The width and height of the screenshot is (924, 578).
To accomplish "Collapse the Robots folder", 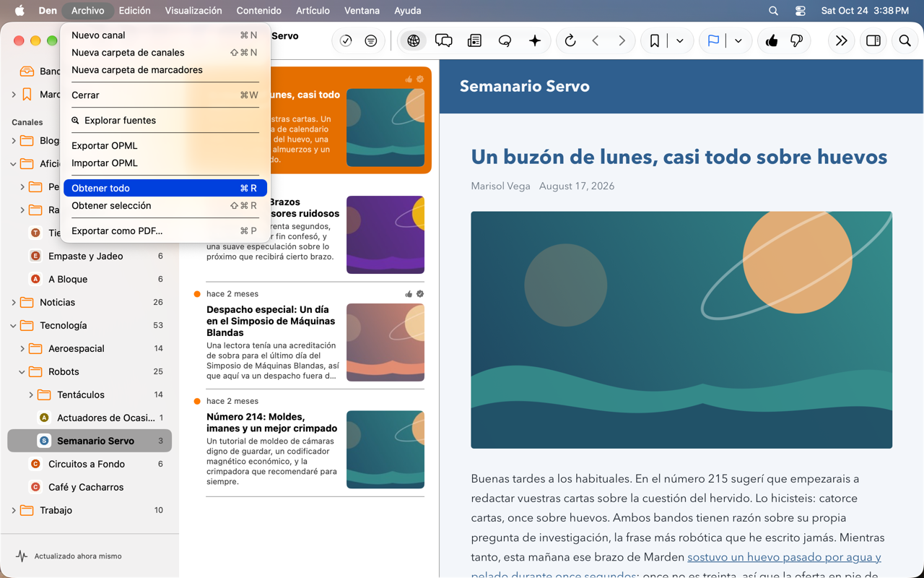I will pos(22,372).
